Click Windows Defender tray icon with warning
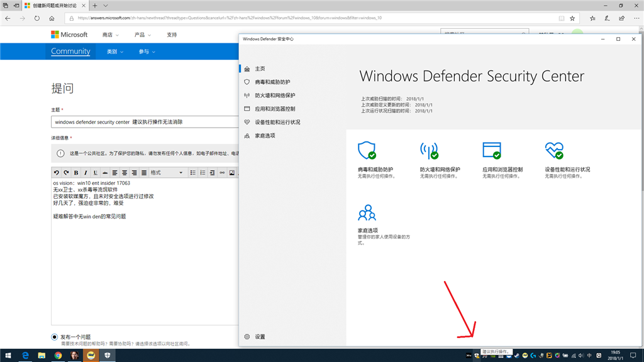 477,356
